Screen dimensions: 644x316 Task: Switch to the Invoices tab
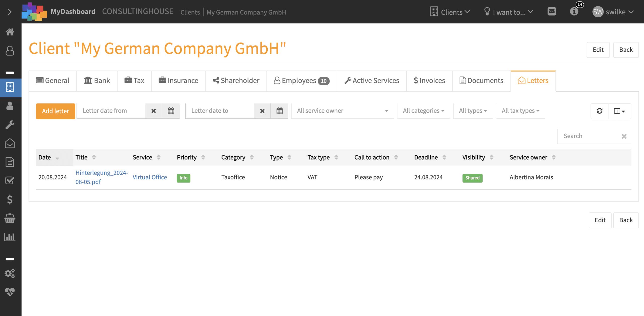[x=429, y=81]
